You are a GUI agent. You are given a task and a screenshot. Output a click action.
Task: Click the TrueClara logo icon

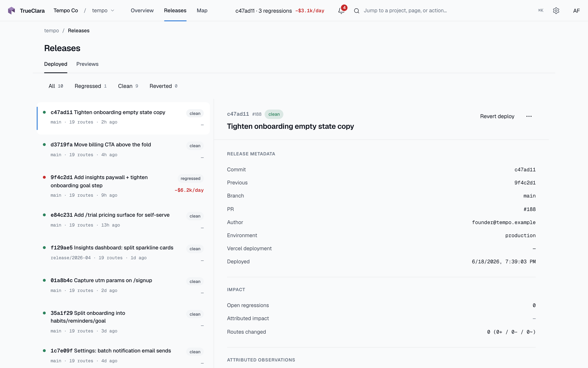[x=11, y=10]
